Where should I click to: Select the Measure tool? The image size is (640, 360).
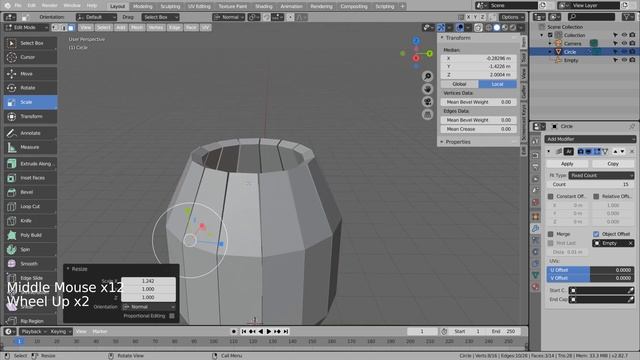coord(31,147)
